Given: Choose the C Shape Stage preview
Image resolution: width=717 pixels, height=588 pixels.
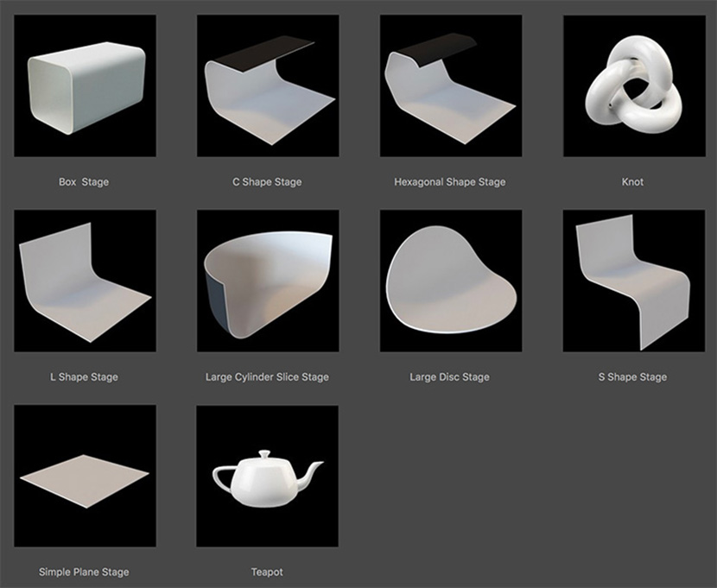Looking at the screenshot, I should click(268, 85).
